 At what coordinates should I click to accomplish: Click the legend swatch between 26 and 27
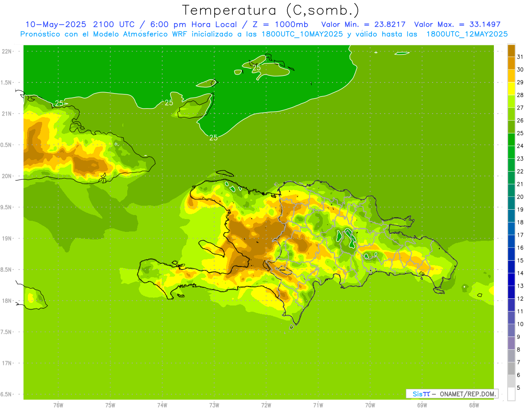point(511,114)
